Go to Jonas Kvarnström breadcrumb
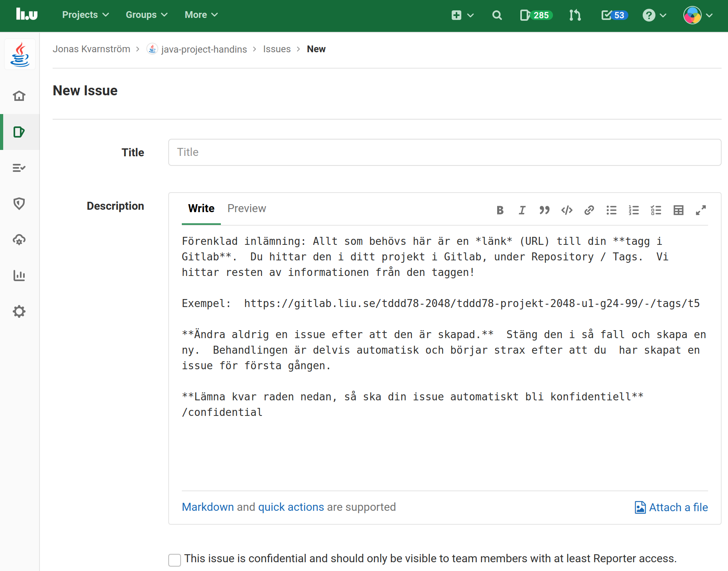 91,49
